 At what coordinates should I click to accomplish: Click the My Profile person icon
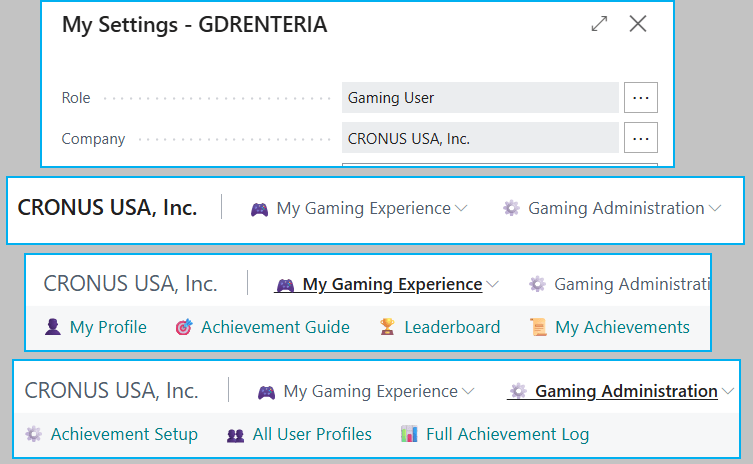(53, 327)
